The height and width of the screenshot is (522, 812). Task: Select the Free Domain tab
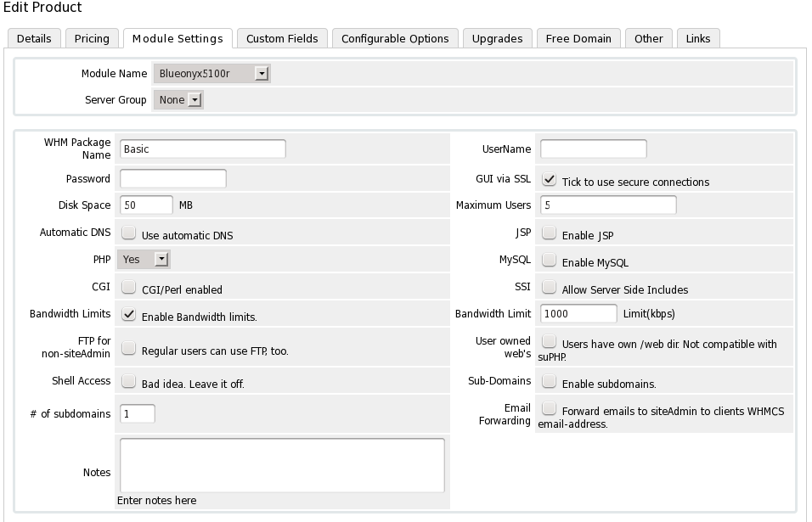point(578,38)
